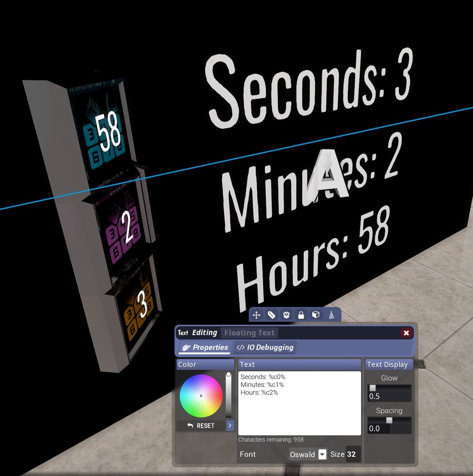The width and height of the screenshot is (473, 476).
Task: Click the cone icon in the toolbar
Action: click(x=331, y=315)
